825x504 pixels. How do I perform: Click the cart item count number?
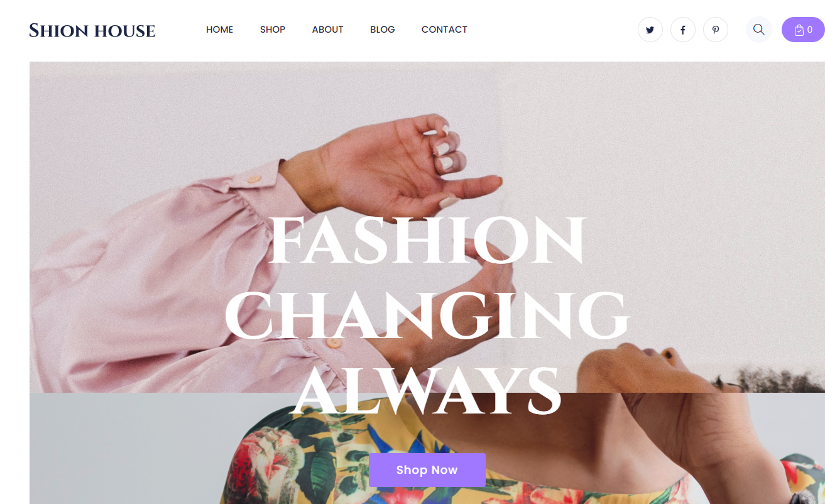810,30
